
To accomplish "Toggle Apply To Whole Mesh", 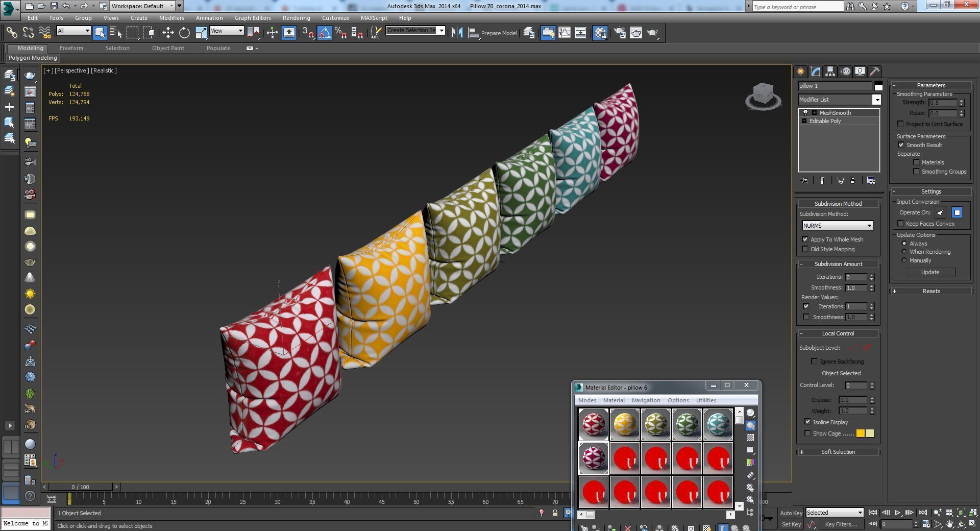I will tap(805, 239).
